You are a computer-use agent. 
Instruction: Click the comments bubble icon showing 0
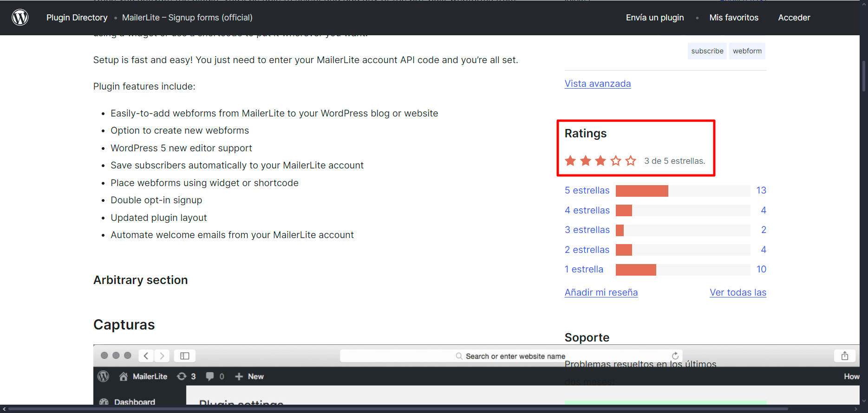(x=210, y=376)
